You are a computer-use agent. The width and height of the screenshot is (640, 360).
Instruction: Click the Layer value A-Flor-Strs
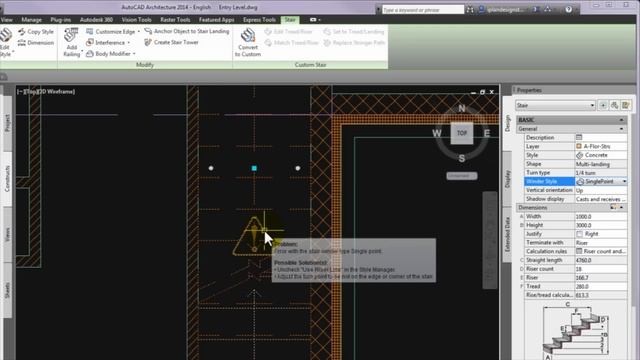pyautogui.click(x=600, y=146)
